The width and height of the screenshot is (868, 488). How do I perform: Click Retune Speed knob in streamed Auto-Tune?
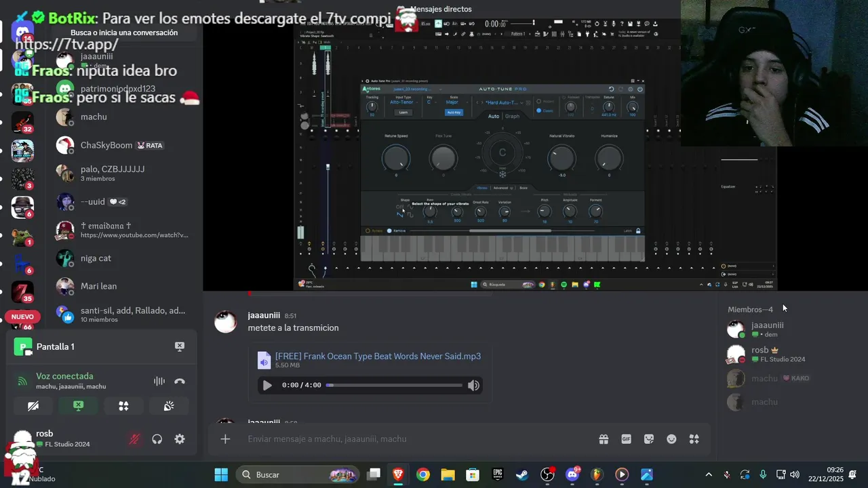[x=396, y=159]
